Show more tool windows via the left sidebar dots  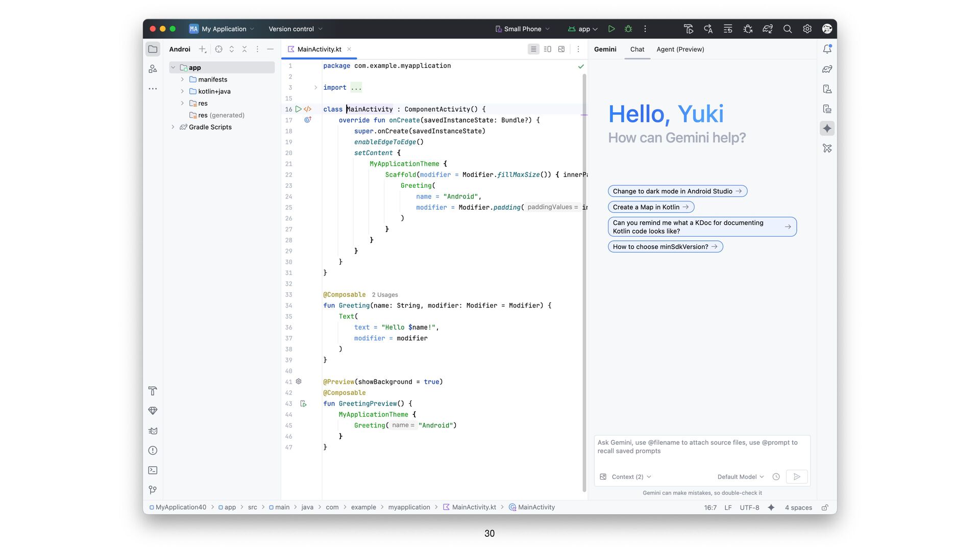click(x=153, y=89)
